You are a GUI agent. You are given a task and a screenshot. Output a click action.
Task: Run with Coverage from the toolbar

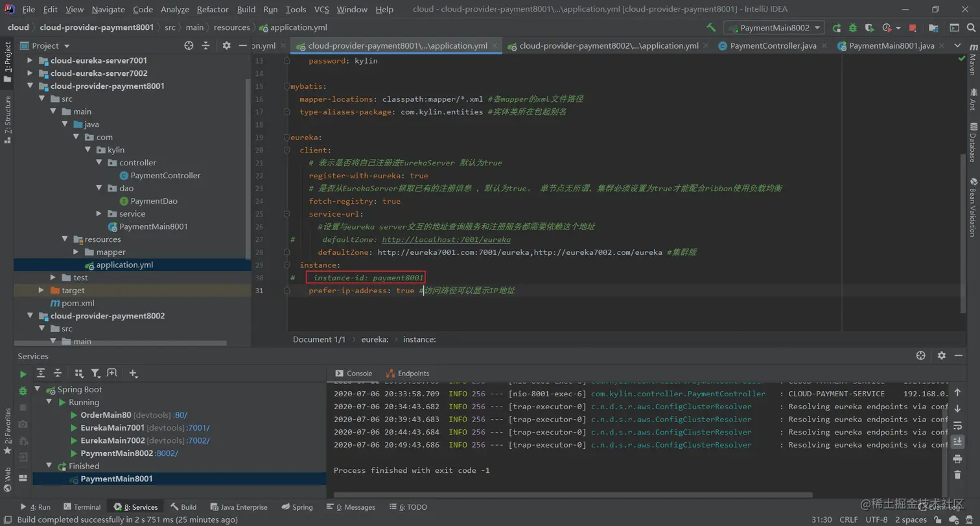tap(870, 28)
